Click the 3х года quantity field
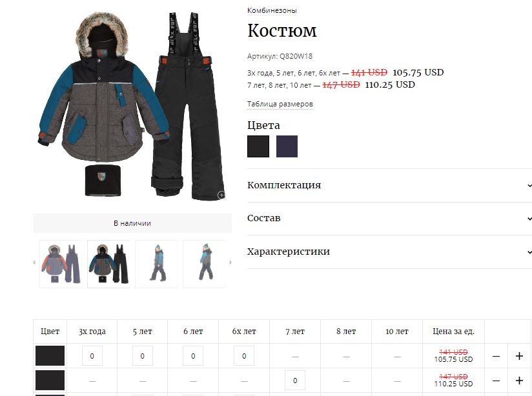The height and width of the screenshot is (396, 532). (92, 356)
